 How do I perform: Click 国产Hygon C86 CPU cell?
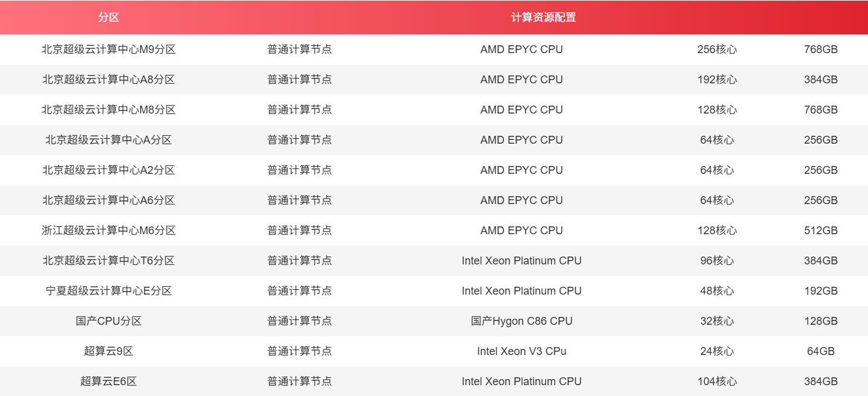coord(522,321)
